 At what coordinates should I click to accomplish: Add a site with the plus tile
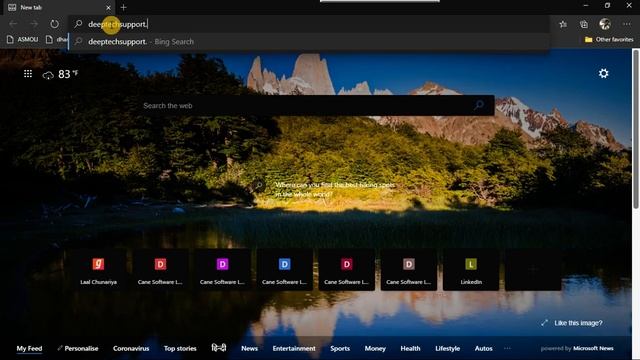[533, 269]
